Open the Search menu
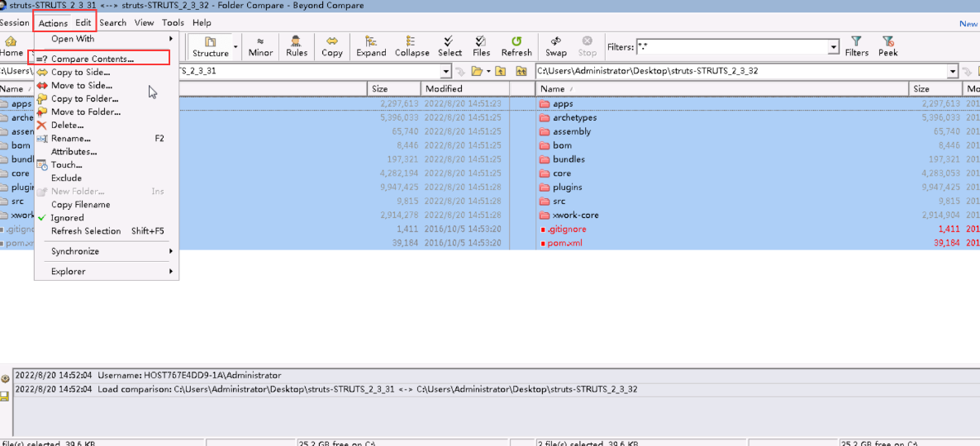 [x=112, y=22]
